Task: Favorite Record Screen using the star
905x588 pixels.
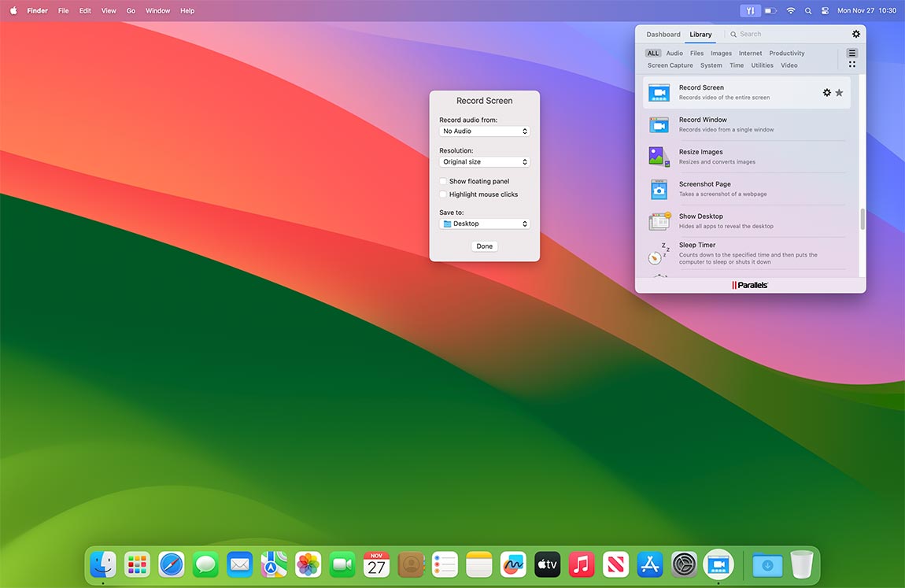Action: (x=839, y=92)
